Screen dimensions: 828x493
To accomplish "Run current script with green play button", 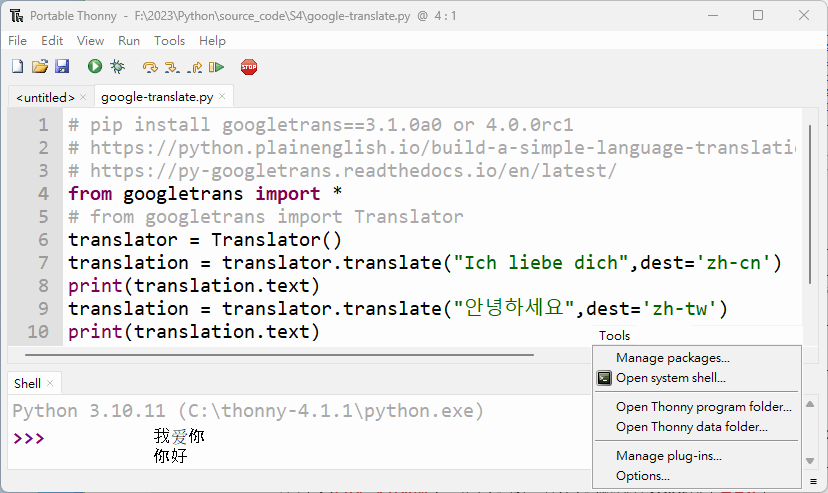I will pyautogui.click(x=94, y=67).
